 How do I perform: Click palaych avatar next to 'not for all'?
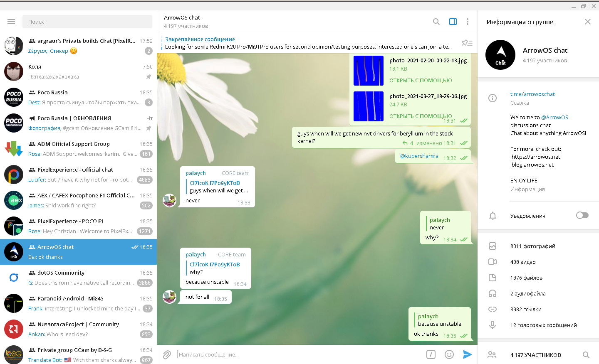pos(169,297)
